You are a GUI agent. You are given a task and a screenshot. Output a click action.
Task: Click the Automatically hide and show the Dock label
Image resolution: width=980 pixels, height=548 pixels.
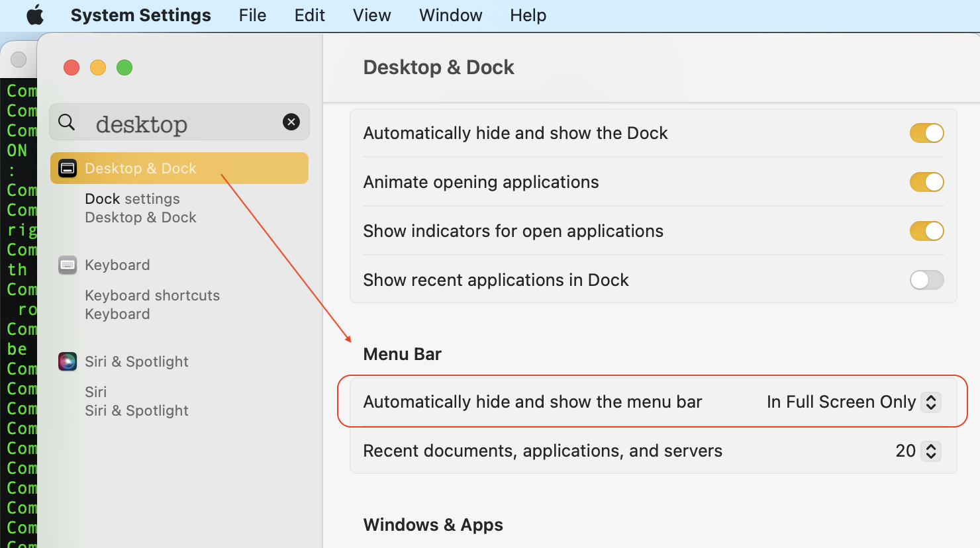(516, 133)
